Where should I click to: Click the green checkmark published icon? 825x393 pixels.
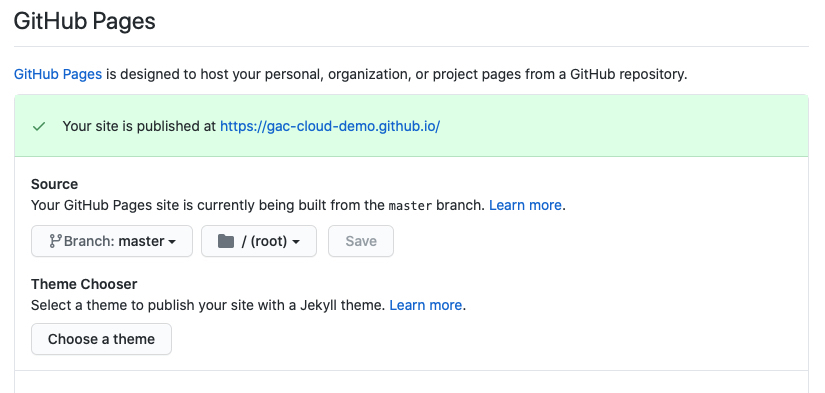pyautogui.click(x=39, y=126)
